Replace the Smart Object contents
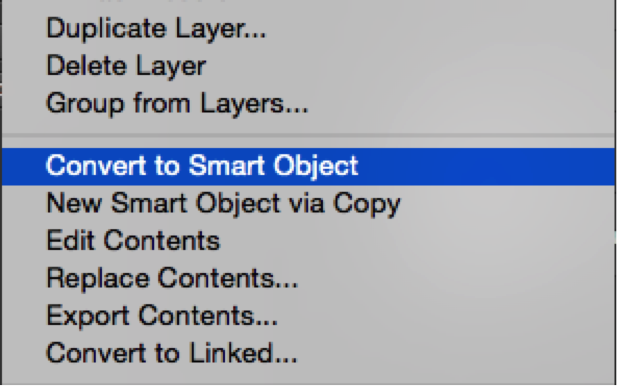Viewport: 617px width, 386px height. pyautogui.click(x=308, y=278)
